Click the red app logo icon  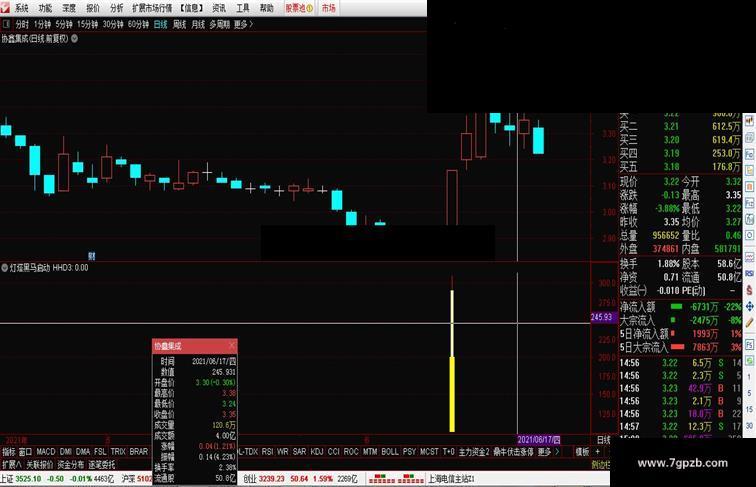(x=5, y=8)
